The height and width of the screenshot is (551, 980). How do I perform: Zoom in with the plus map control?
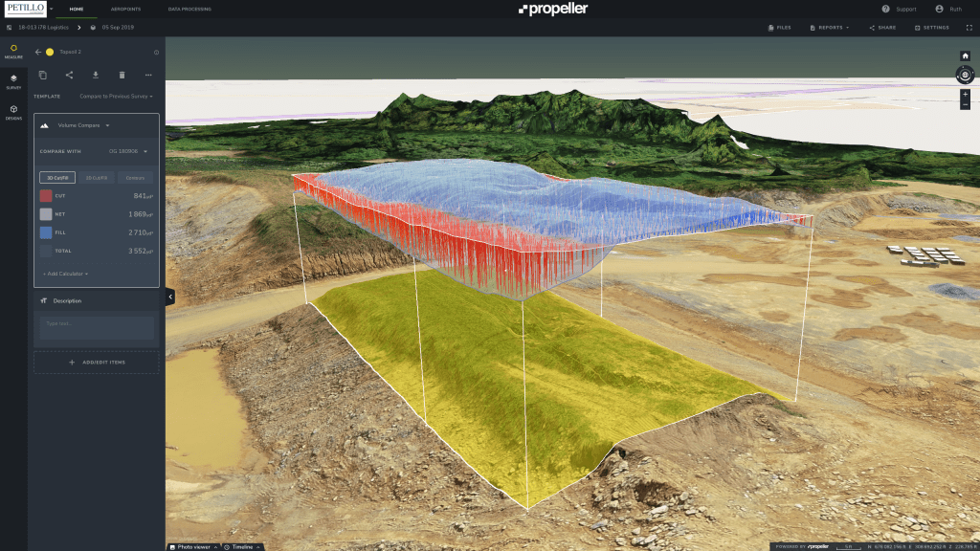[965, 95]
